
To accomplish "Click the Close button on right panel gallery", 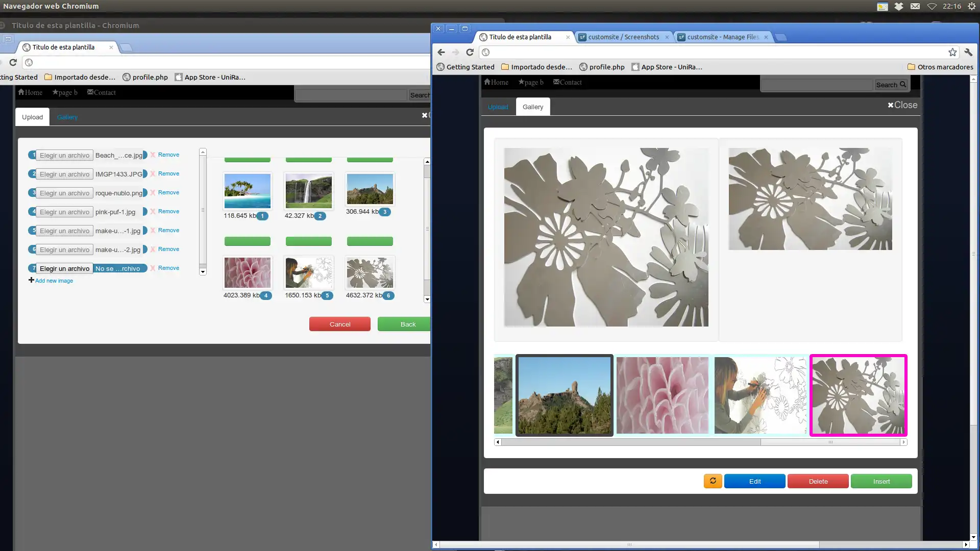I will [x=902, y=104].
